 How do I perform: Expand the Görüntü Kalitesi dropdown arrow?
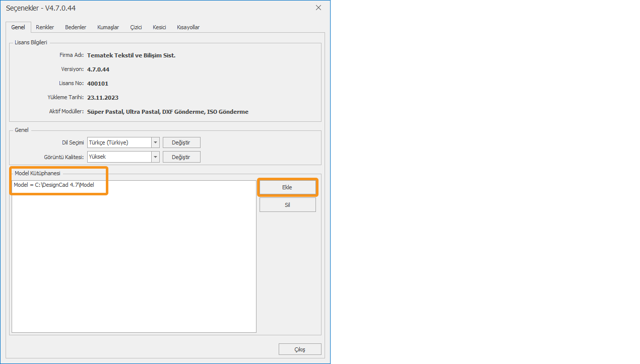tap(156, 157)
